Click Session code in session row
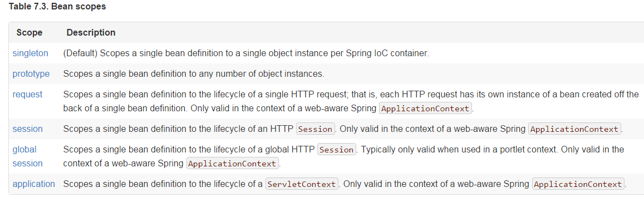Viewport: 644px width, 207px height. point(316,129)
